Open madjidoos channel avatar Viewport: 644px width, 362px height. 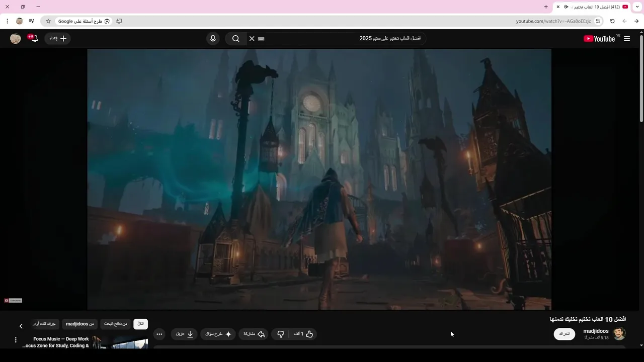coord(619,334)
